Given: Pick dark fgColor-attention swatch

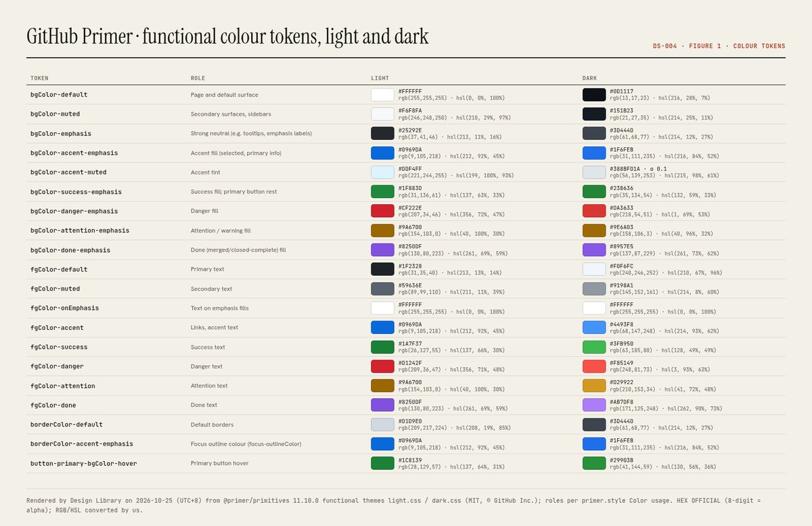Looking at the screenshot, I should tap(594, 386).
